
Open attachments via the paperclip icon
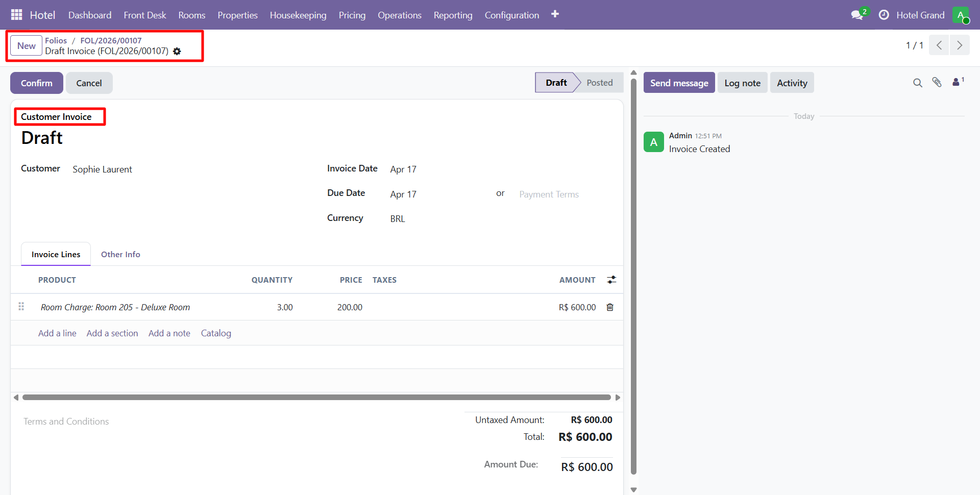(938, 82)
